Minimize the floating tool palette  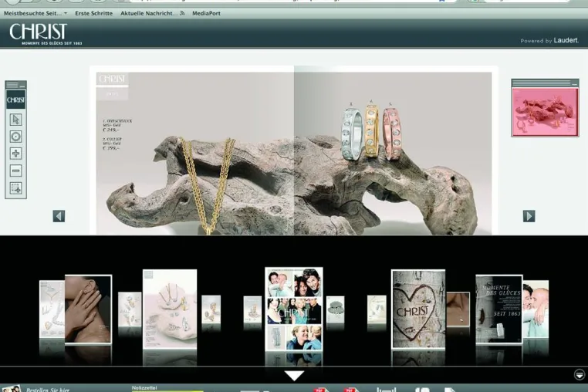(x=22, y=86)
